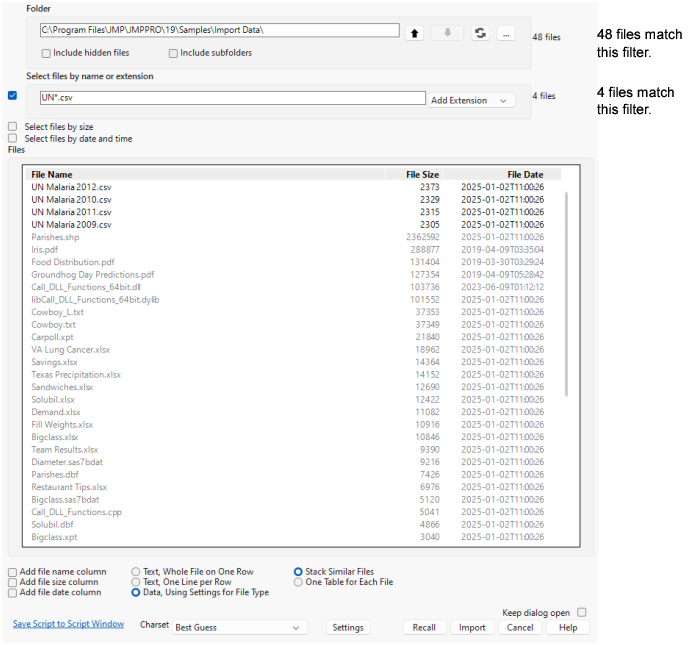
Task: Select UN Malaria 2009.csv in file list
Action: (288, 224)
